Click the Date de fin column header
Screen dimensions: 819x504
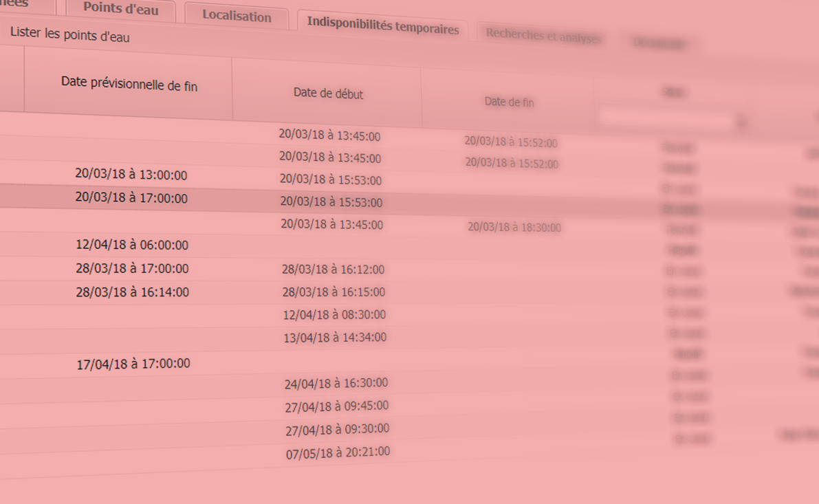pos(509,102)
